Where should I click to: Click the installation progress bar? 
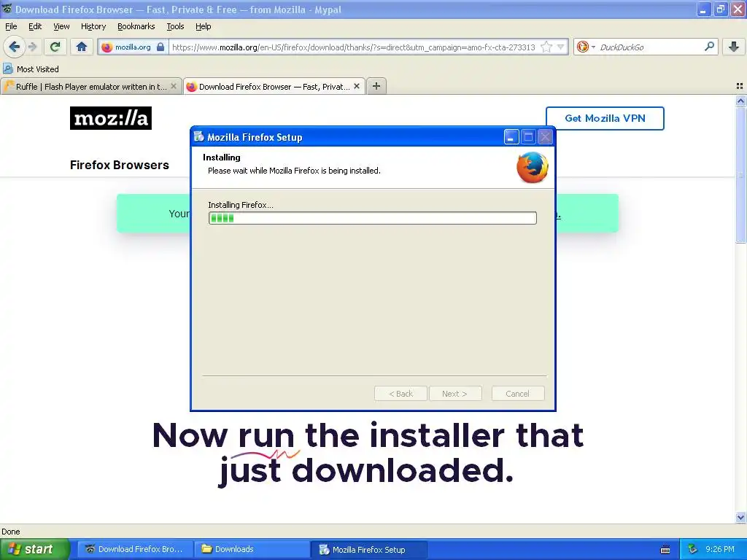[373, 218]
